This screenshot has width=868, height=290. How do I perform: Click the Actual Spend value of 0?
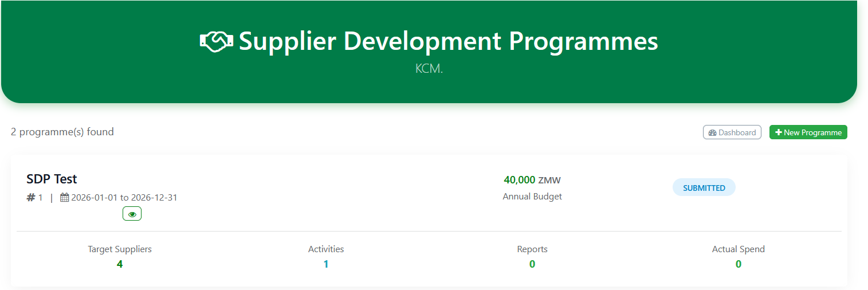738,264
